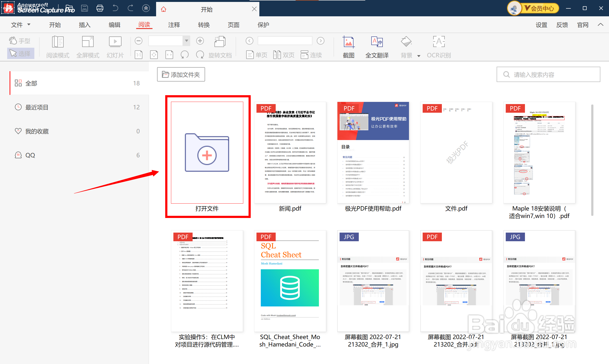The image size is (609, 364).
Task: Click the save icon in title bar
Action: 85,8
